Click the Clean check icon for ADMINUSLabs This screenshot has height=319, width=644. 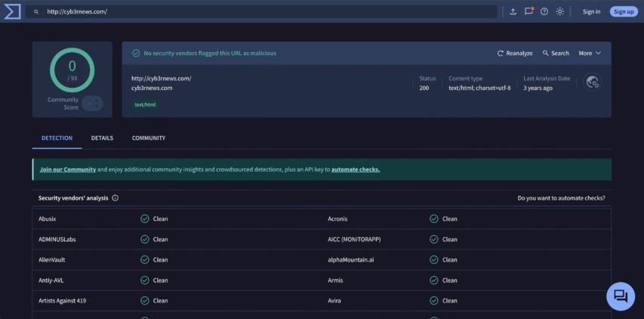[144, 239]
